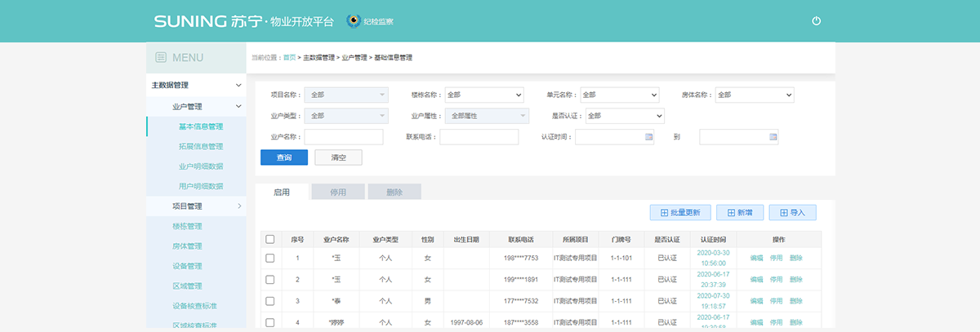
Task: Open 楼栋管理 in sidebar
Action: pos(187,226)
